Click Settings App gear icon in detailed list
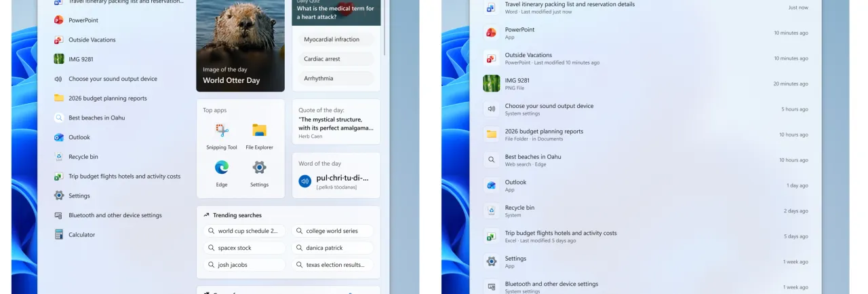868x294 pixels. click(491, 261)
